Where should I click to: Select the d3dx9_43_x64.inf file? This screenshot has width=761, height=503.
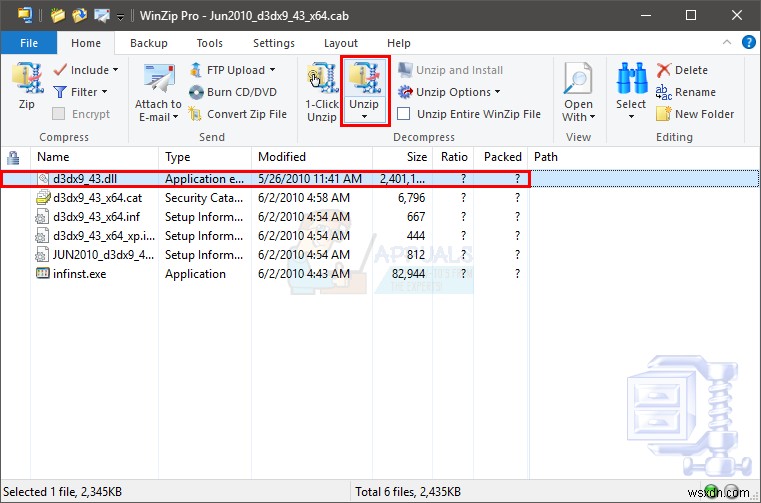pos(97,217)
